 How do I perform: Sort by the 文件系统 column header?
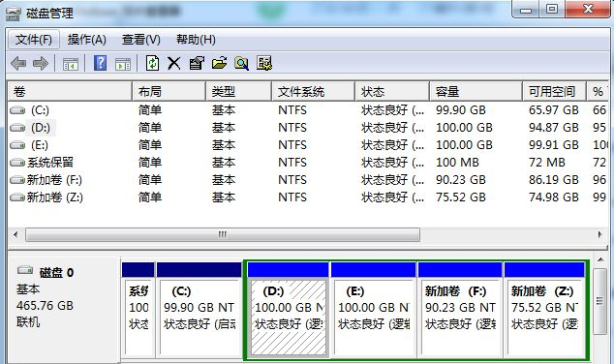(313, 92)
